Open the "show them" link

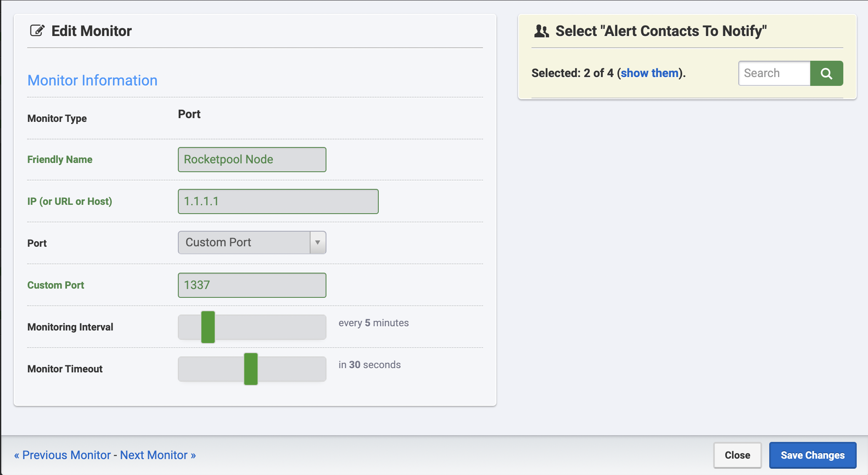649,73
